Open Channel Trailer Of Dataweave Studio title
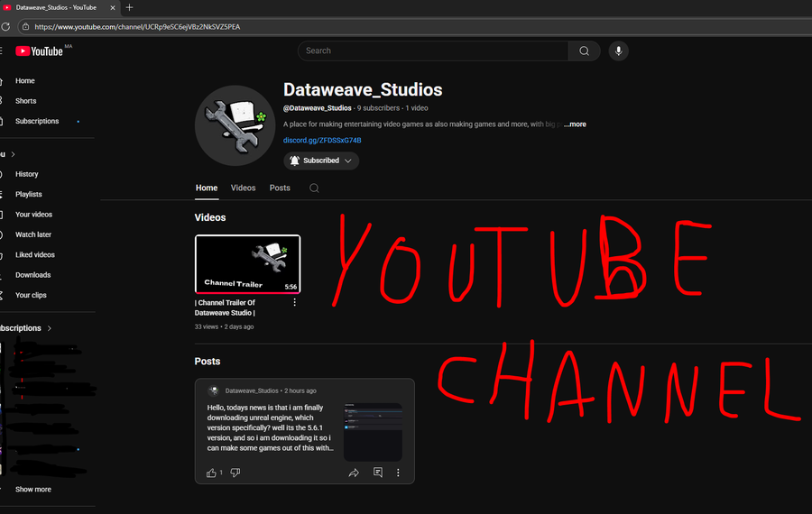The width and height of the screenshot is (812, 514). click(226, 307)
